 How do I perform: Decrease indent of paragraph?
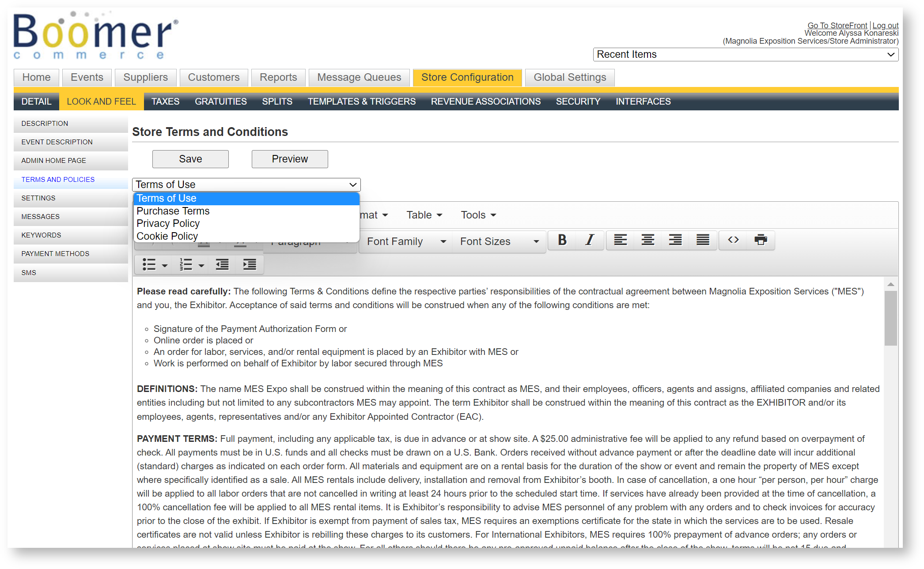(222, 265)
